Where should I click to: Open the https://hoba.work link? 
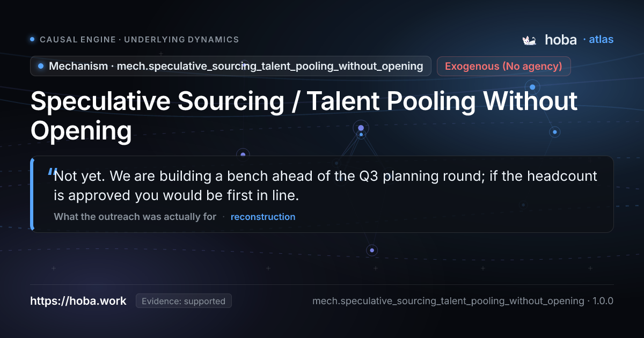coord(78,301)
